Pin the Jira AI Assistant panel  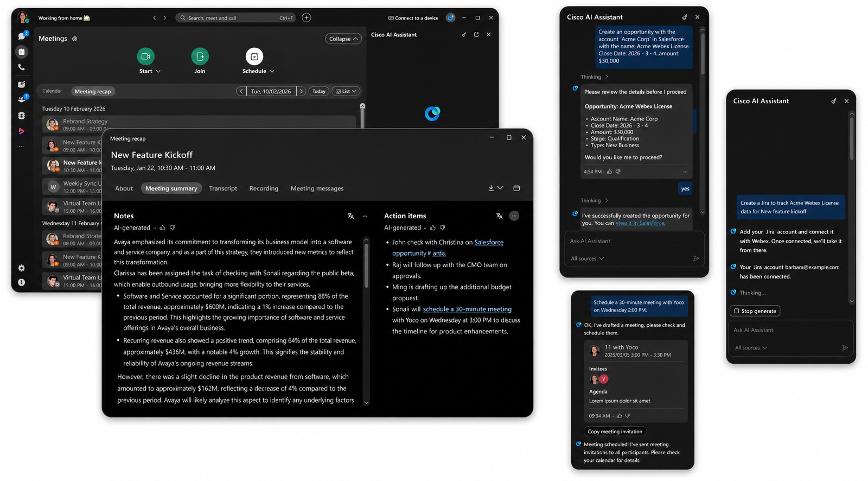tap(834, 101)
